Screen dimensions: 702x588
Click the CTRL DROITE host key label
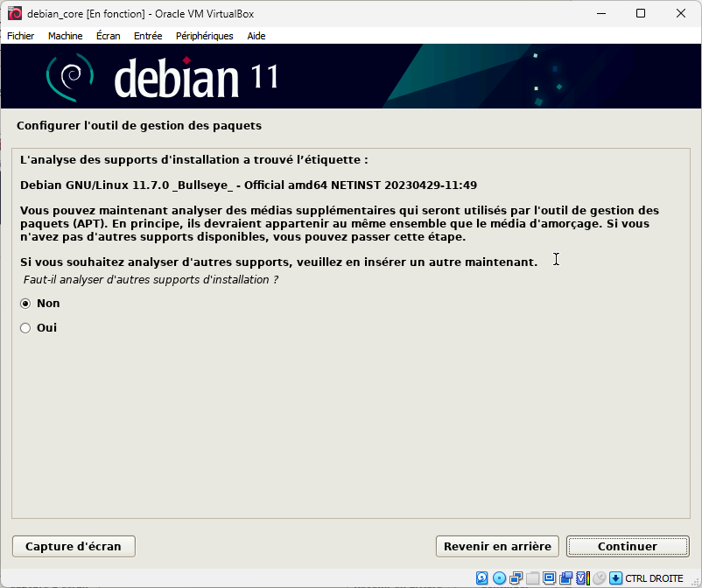coord(654,578)
